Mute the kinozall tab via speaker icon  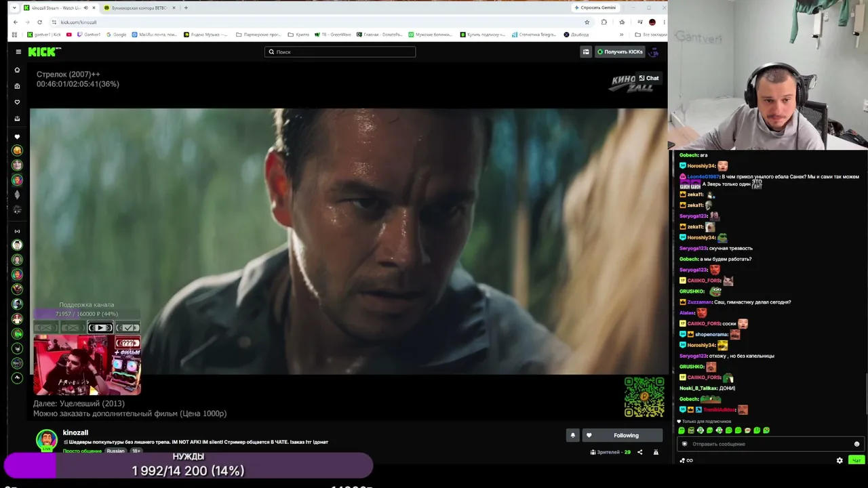tap(85, 7)
